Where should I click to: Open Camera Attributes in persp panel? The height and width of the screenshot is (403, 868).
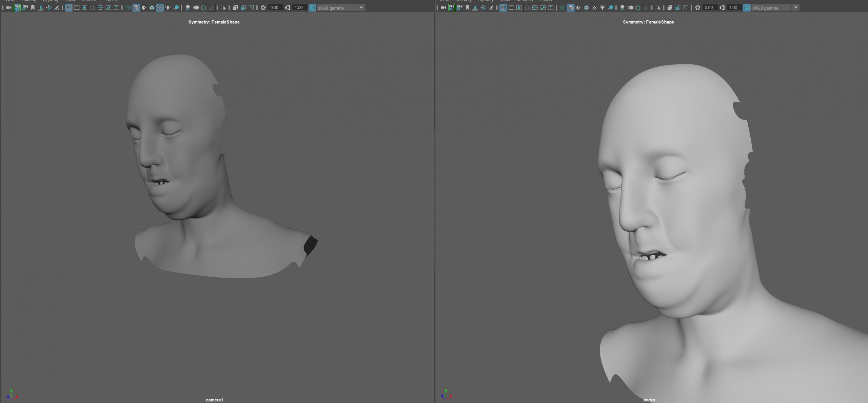pos(459,7)
